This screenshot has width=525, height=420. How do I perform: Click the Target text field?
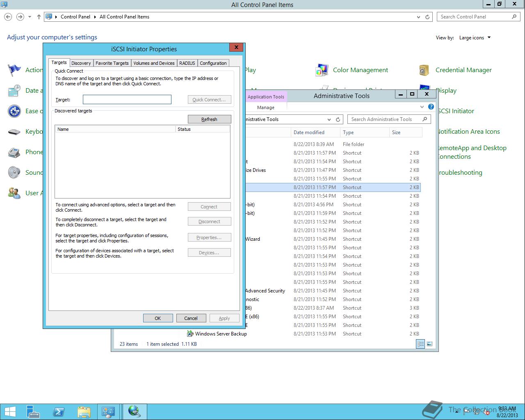tap(127, 100)
